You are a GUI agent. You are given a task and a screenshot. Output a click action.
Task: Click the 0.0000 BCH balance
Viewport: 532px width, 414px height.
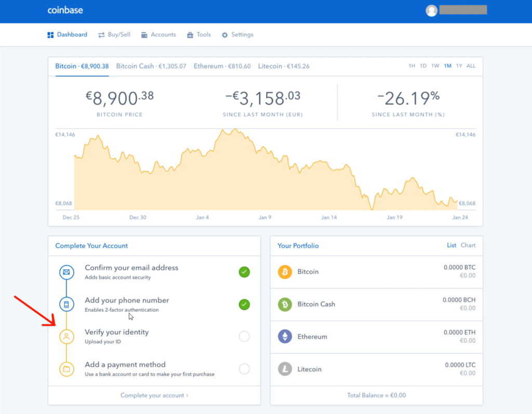pyautogui.click(x=459, y=300)
